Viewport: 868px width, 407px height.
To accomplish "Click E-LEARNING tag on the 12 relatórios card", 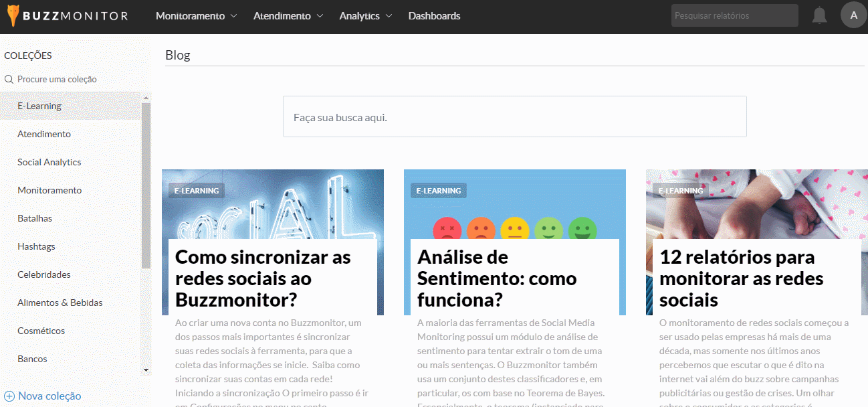I will coord(681,191).
